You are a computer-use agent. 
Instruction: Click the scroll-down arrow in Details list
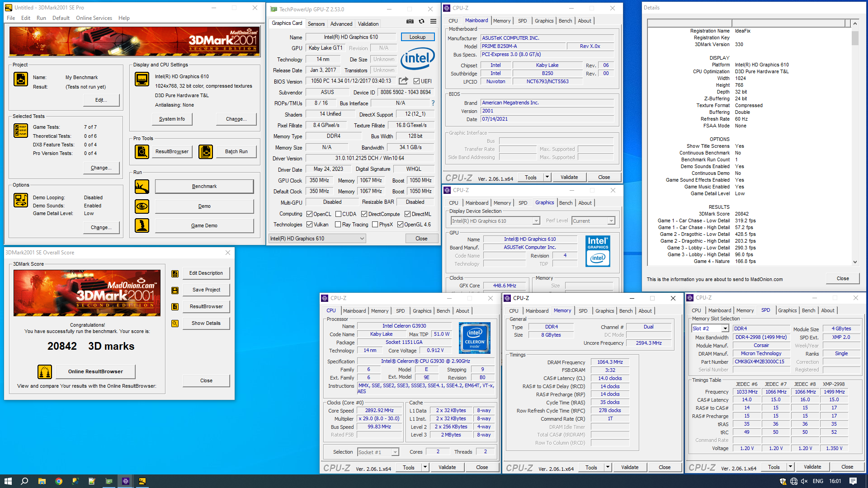coord(855,262)
